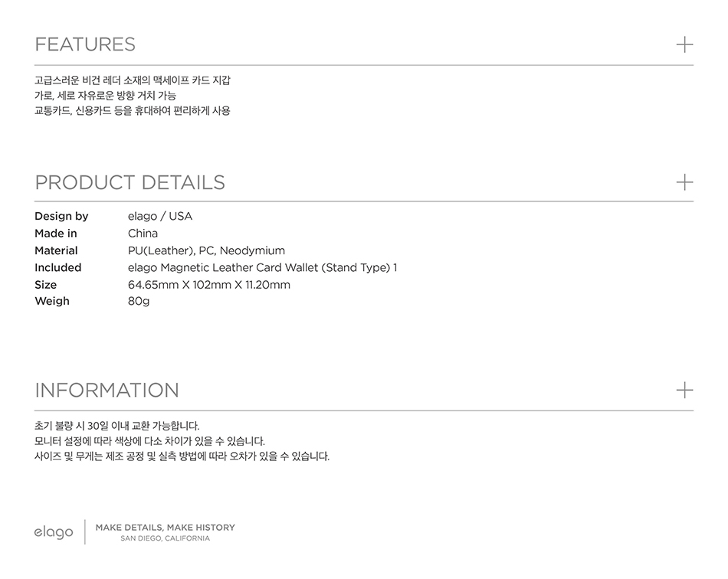Click the last Korean information line
This screenshot has height=579, width=728.
point(182,456)
